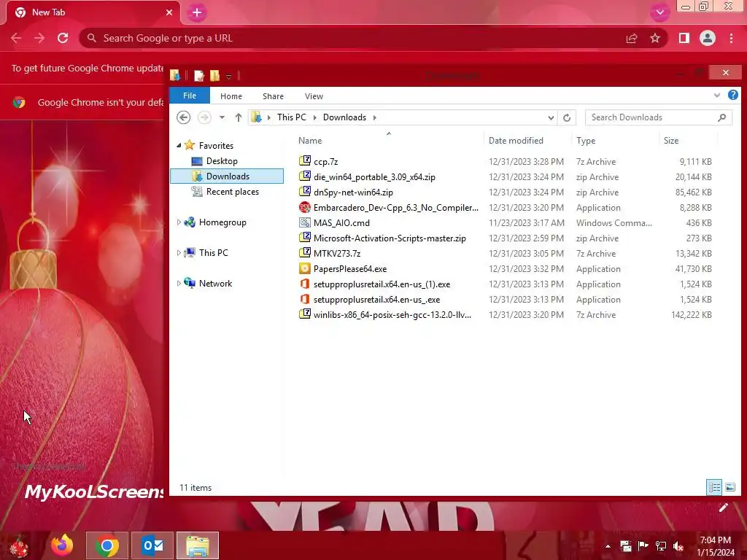Open the Home ribbon tab

[231, 96]
